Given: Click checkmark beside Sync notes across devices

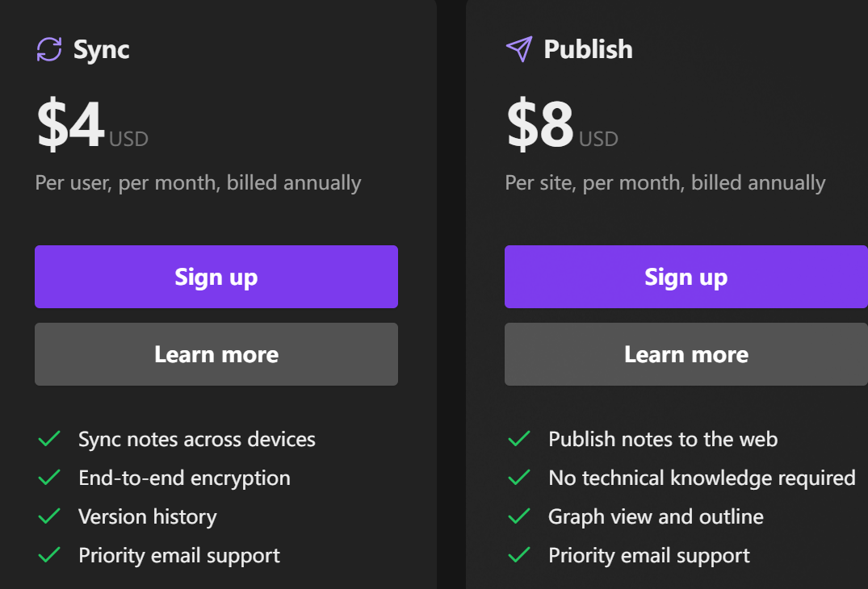Looking at the screenshot, I should [x=50, y=439].
